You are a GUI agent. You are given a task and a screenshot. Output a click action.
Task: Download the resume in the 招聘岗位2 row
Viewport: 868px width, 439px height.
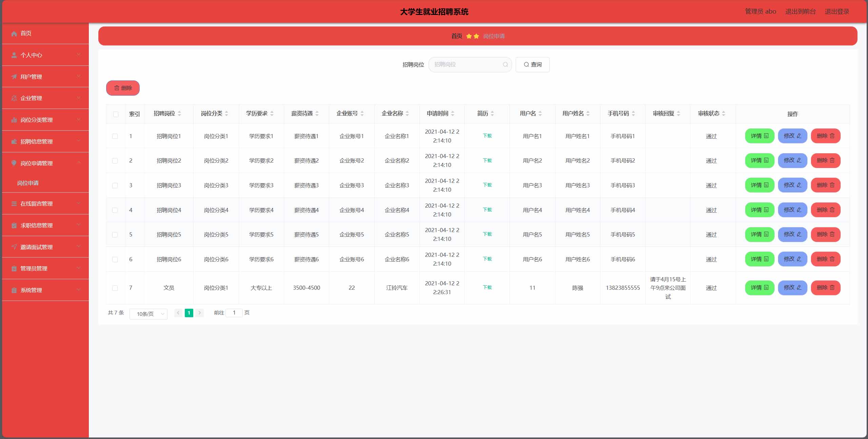click(487, 160)
